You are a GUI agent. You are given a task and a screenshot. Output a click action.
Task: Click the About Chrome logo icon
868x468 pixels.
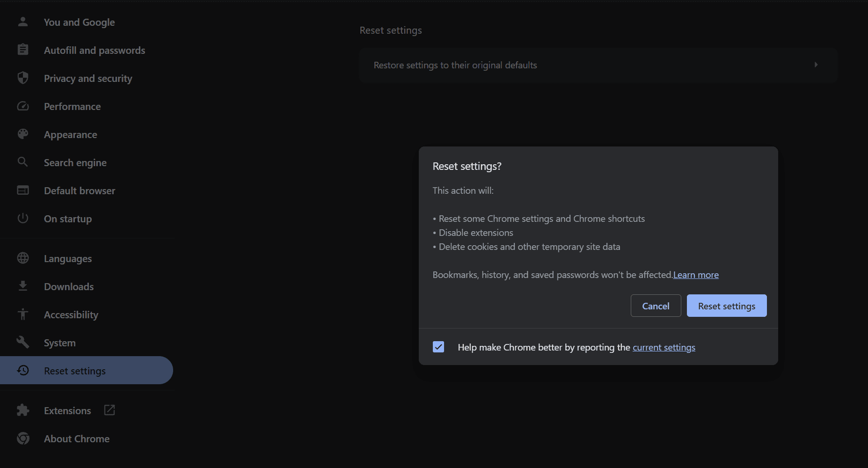22,439
